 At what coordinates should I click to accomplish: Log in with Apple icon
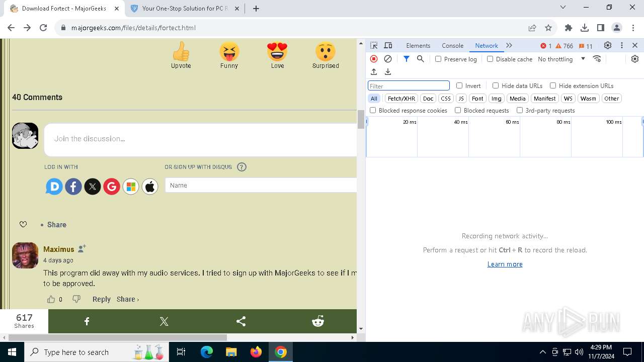(150, 187)
